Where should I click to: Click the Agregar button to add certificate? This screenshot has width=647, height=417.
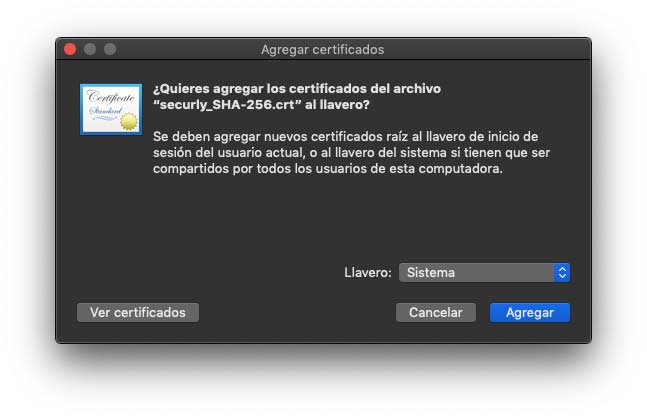(x=529, y=312)
